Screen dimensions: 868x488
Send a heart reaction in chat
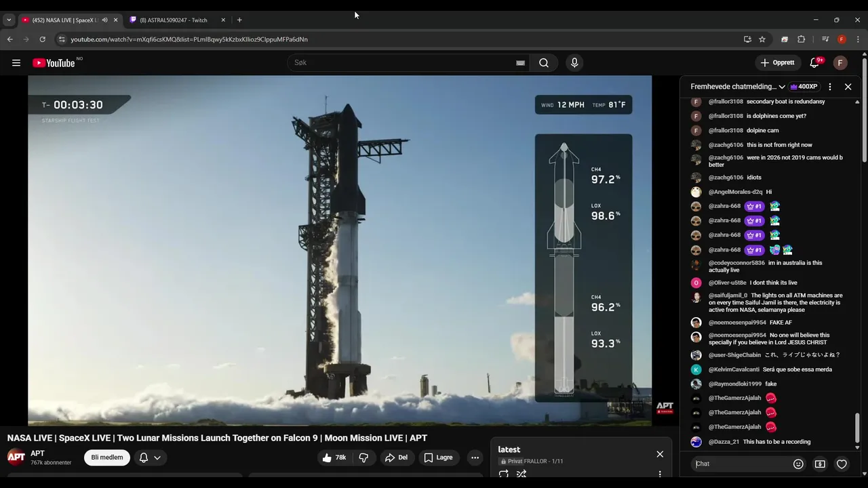pyautogui.click(x=842, y=464)
